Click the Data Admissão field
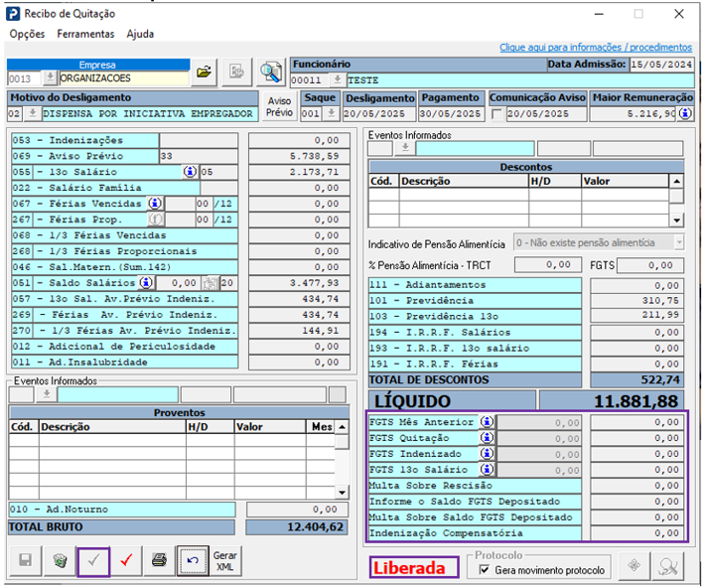Screen dimensions: 703x588 tap(661, 65)
